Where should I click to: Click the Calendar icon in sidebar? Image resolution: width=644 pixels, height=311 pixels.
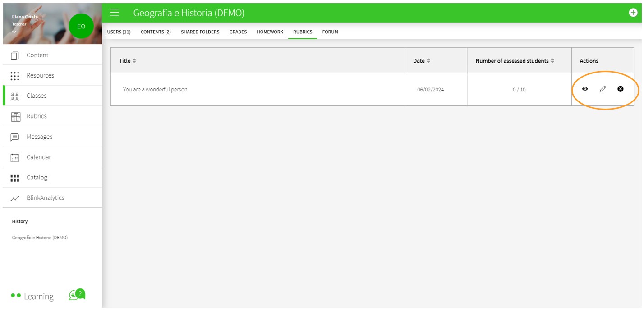(x=15, y=157)
